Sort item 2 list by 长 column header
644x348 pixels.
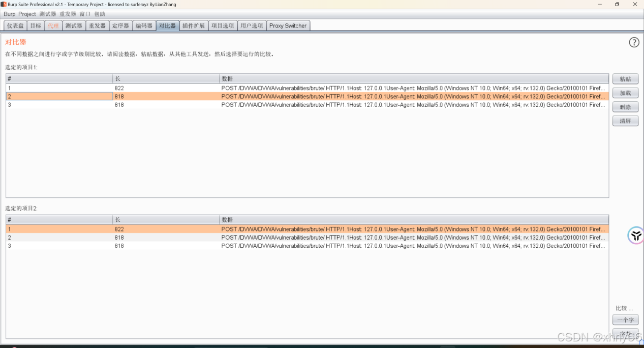[x=166, y=220]
